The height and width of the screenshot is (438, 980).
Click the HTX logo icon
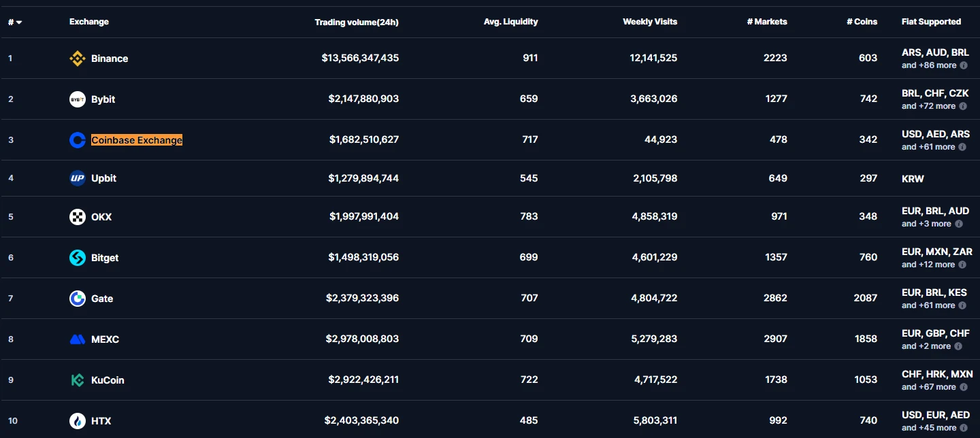pos(78,421)
